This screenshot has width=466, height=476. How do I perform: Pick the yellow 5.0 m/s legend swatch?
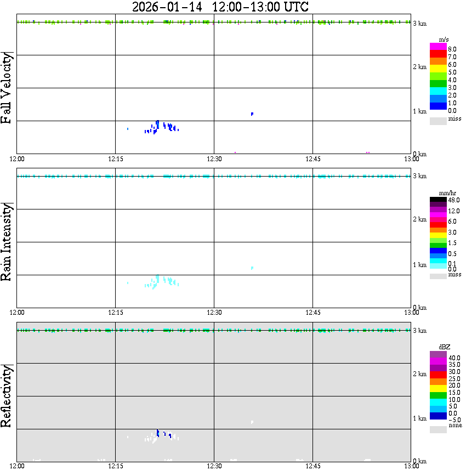click(x=438, y=69)
